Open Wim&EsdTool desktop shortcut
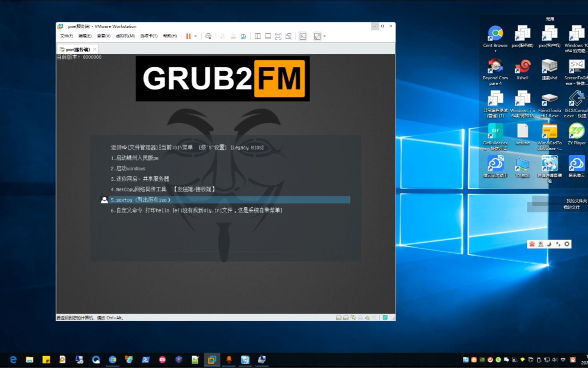588x368 pixels. 550,137
